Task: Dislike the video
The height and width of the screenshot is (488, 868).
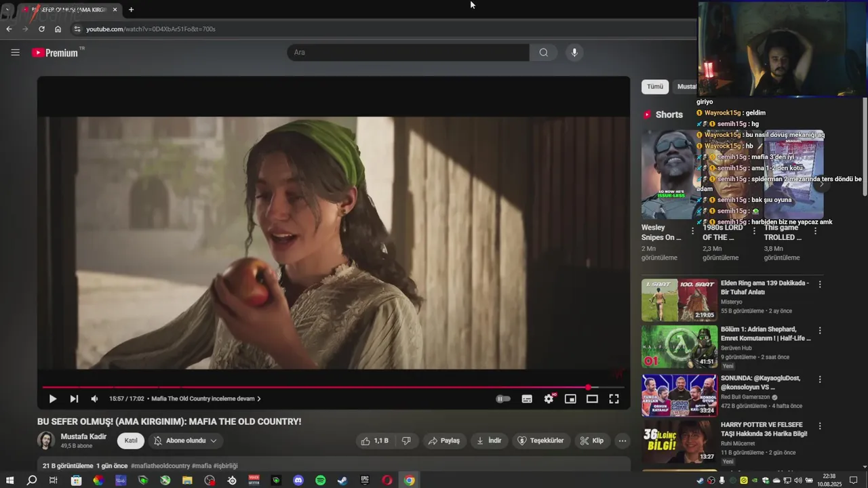Action: (406, 441)
